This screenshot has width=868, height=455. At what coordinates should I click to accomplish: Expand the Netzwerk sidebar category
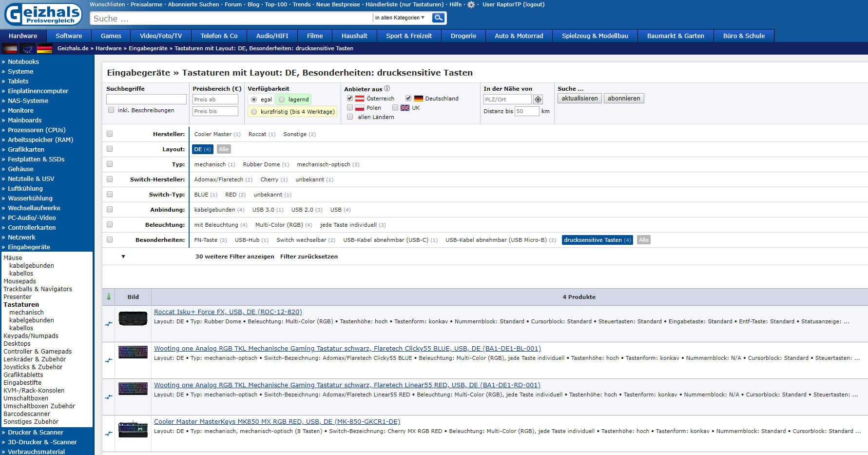point(21,237)
